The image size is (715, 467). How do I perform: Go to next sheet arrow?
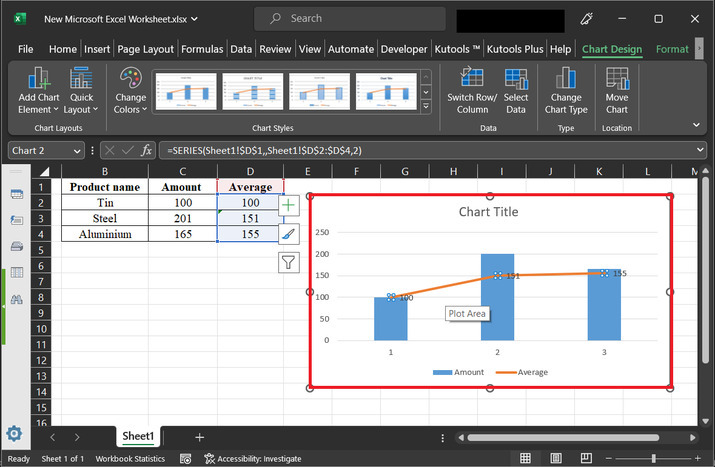(77, 437)
